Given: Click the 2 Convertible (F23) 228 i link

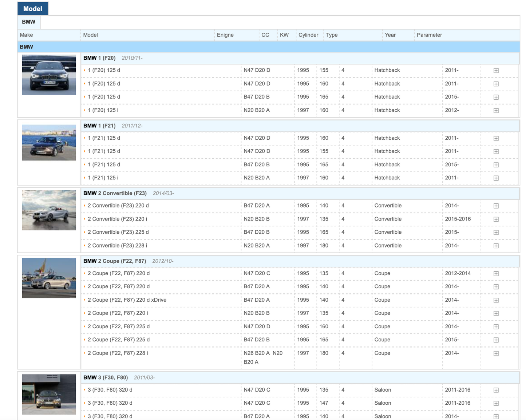Looking at the screenshot, I should (117, 245).
